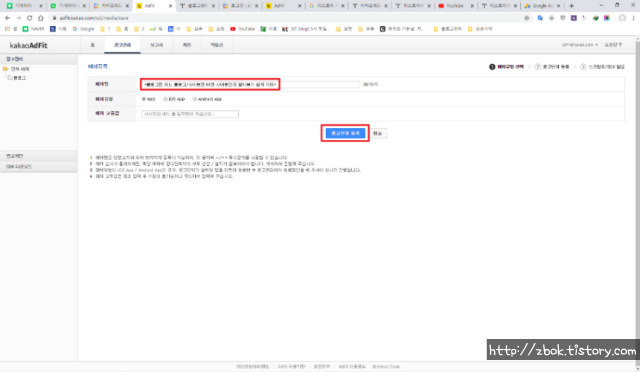Click the shield extension icon
Viewport: 640px width, 372px height.
[562, 18]
